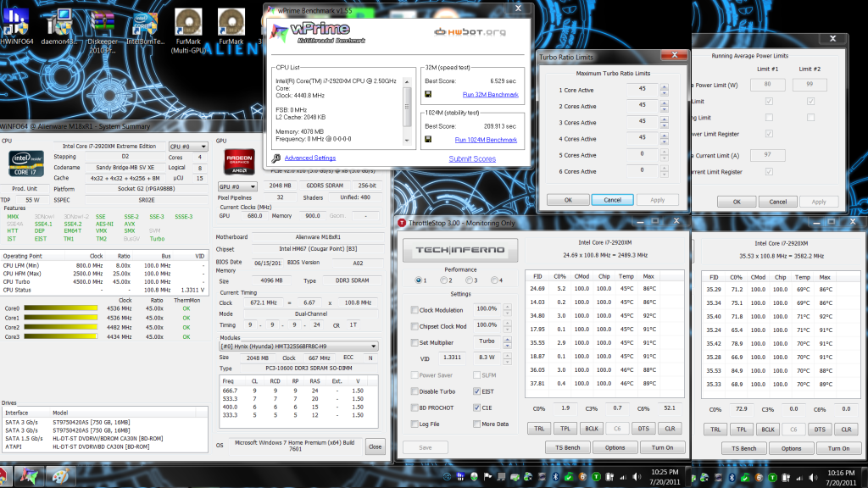Adjust the Set Multiplier Turbo stepper
Image resolution: width=868 pixels, height=488 pixels.
(507, 342)
